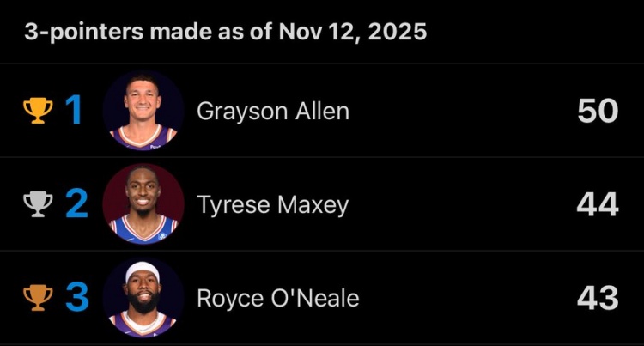
Task: Click the 'Nov 12, 2025' date in header
Action: (x=352, y=33)
